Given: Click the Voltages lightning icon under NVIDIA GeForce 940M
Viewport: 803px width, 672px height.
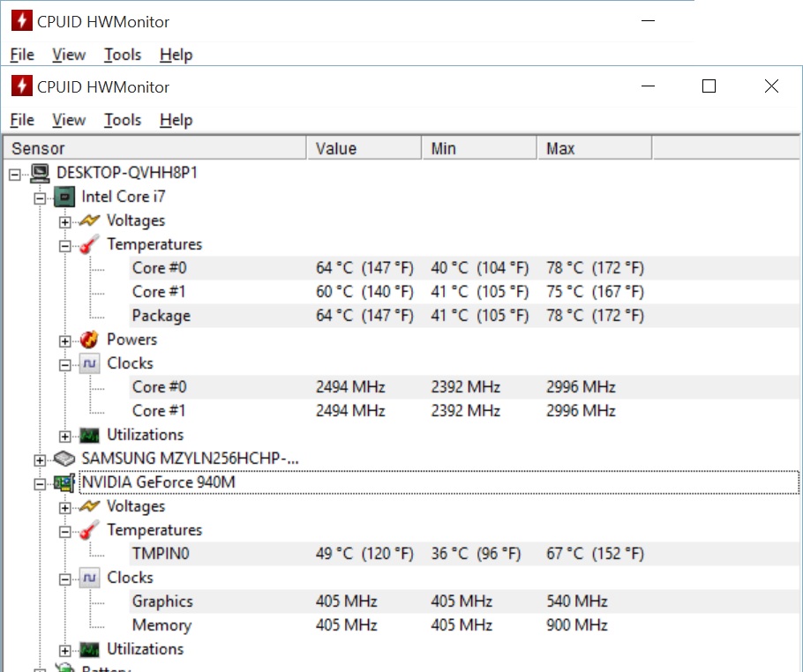Looking at the screenshot, I should (89, 506).
